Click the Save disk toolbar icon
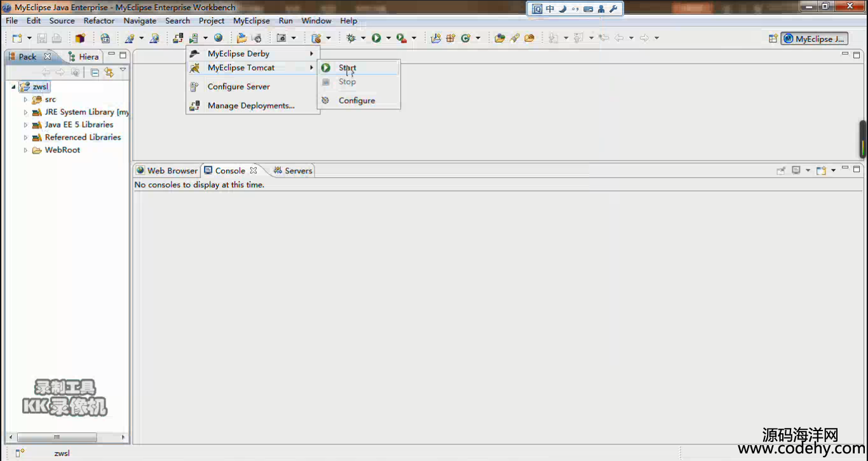 (x=42, y=38)
